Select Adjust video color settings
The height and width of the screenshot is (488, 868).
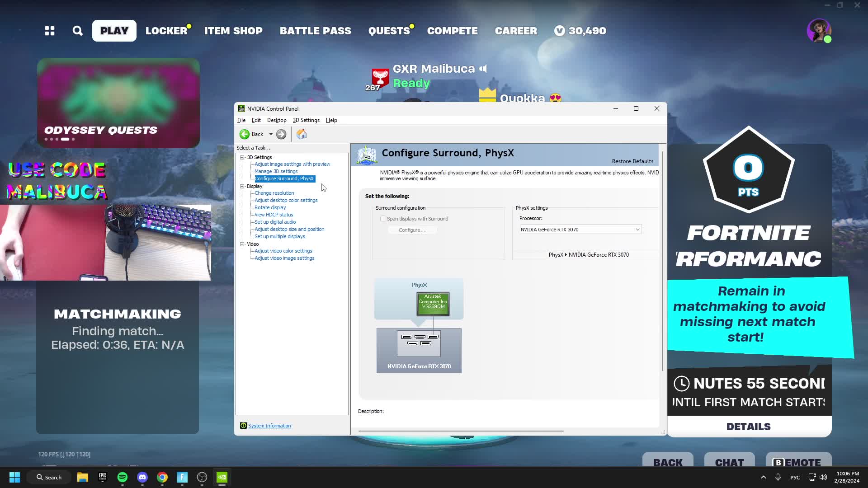(x=283, y=251)
